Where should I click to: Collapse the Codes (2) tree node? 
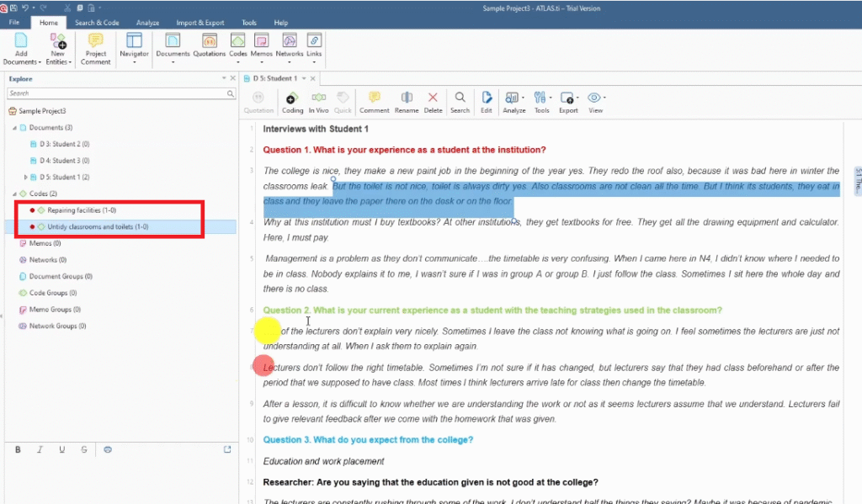(14, 194)
